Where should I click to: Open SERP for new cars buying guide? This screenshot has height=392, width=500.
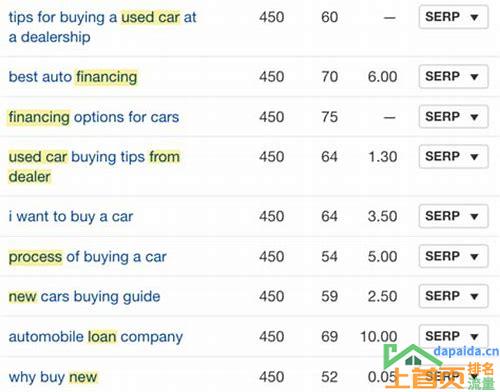[x=453, y=296]
